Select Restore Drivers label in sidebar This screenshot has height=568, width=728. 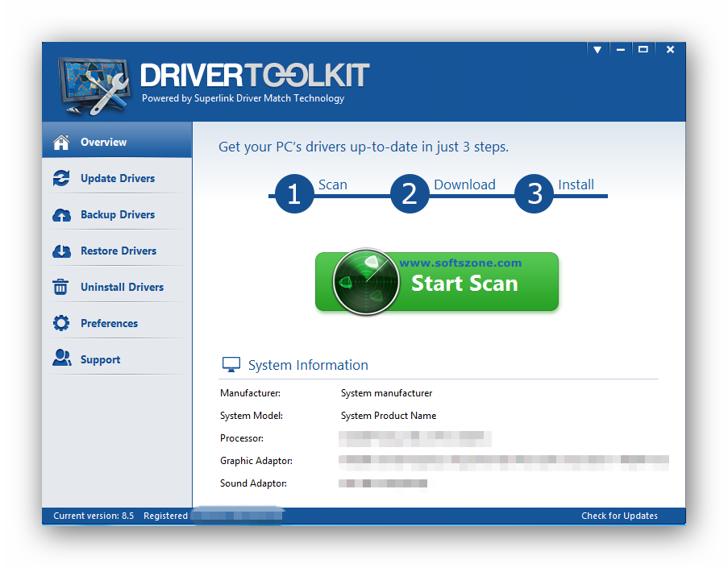point(119,251)
